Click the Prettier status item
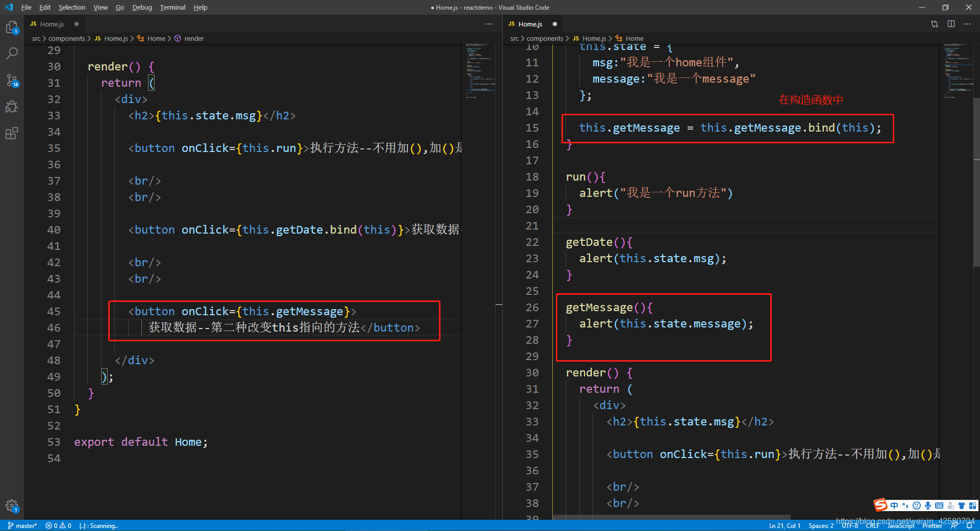 (x=933, y=526)
